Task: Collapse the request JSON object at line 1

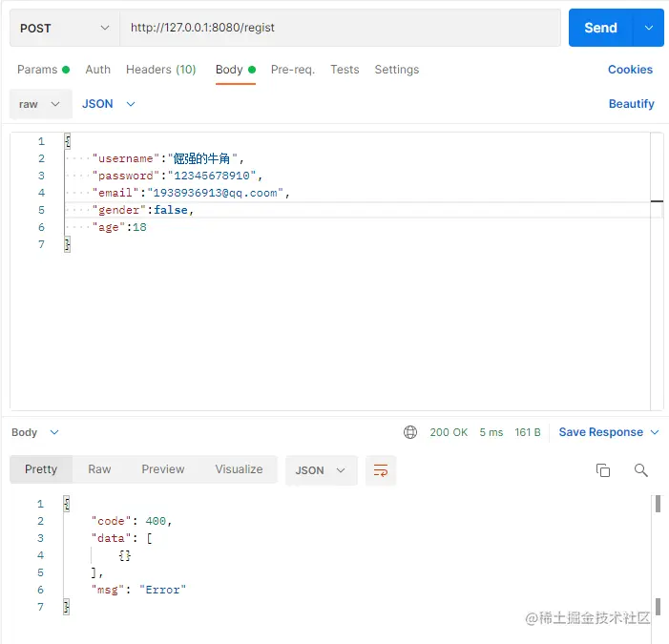Action: pos(68,141)
